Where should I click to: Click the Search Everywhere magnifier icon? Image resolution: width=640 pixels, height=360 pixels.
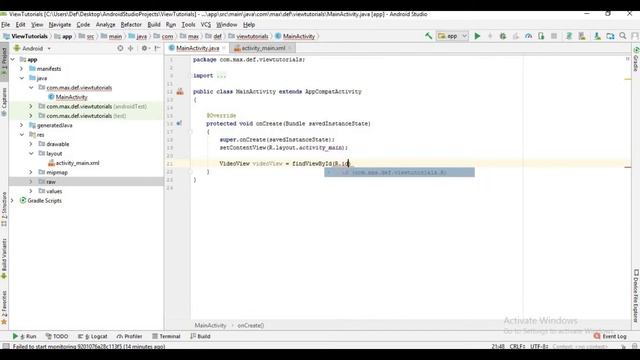pos(623,36)
